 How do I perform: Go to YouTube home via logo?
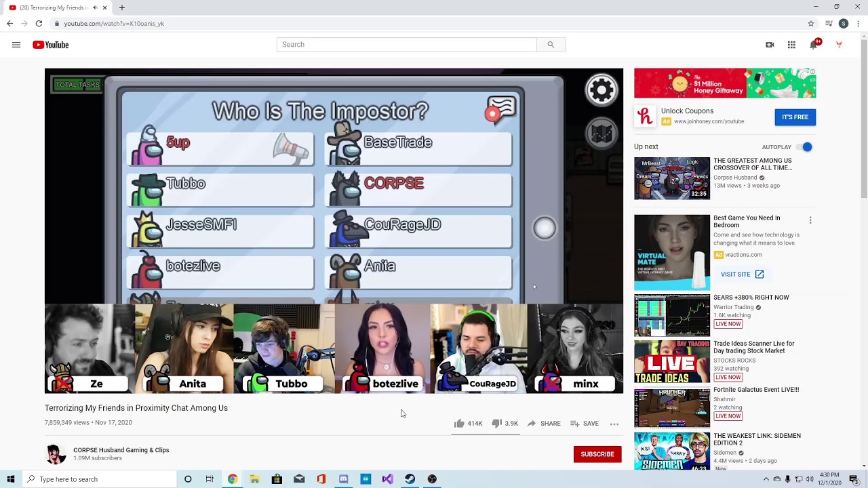[51, 45]
